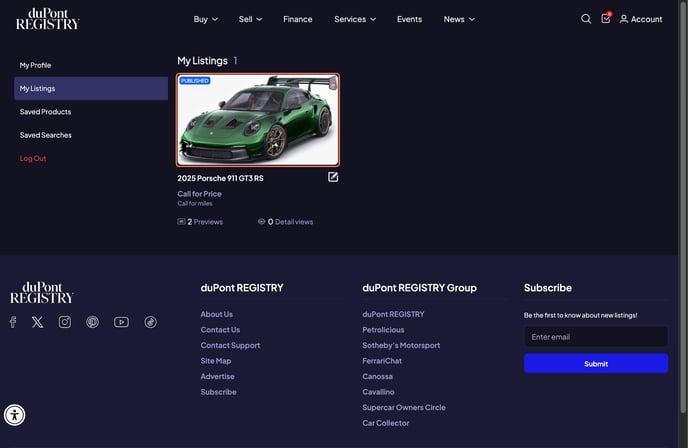
Task: Expand the Sell dropdown menu
Action: [x=250, y=19]
